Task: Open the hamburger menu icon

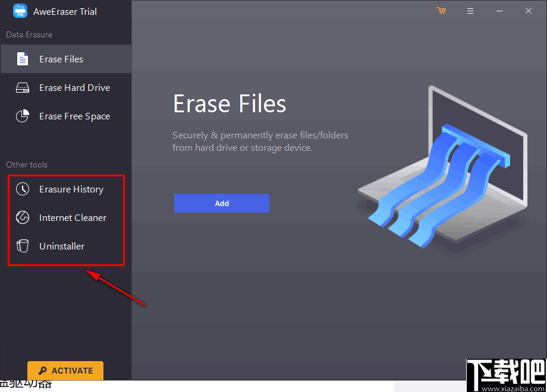Action: [x=470, y=11]
